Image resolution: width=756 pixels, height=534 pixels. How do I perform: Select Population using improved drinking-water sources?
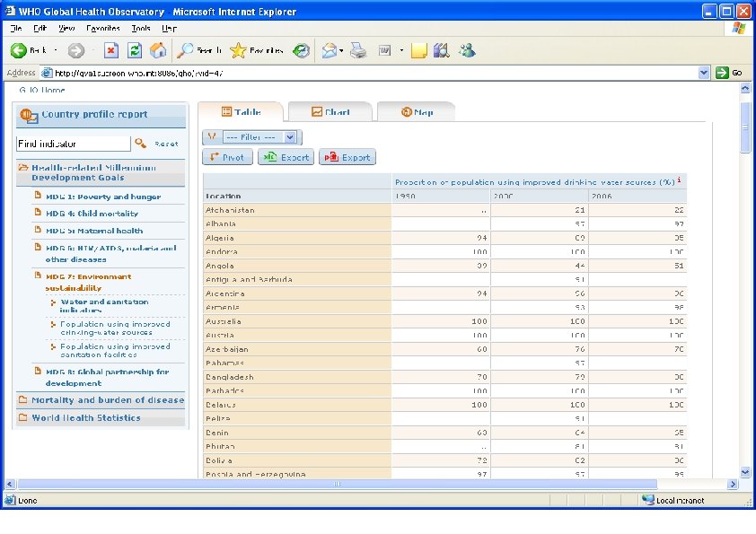[x=115, y=328]
